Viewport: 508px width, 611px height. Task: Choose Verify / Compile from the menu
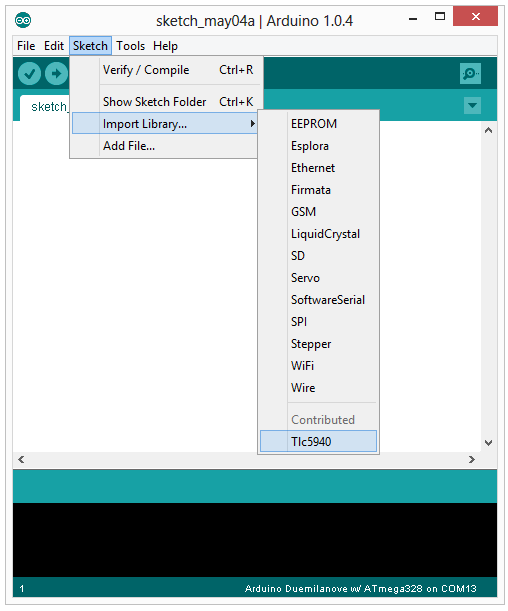click(164, 70)
